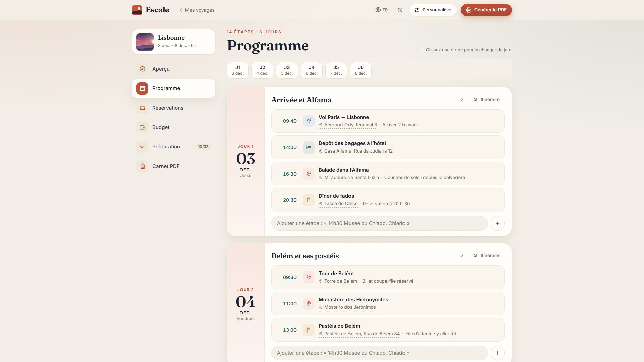
Task: Edit Belém et ses pastéis title pencil
Action: 462,256
